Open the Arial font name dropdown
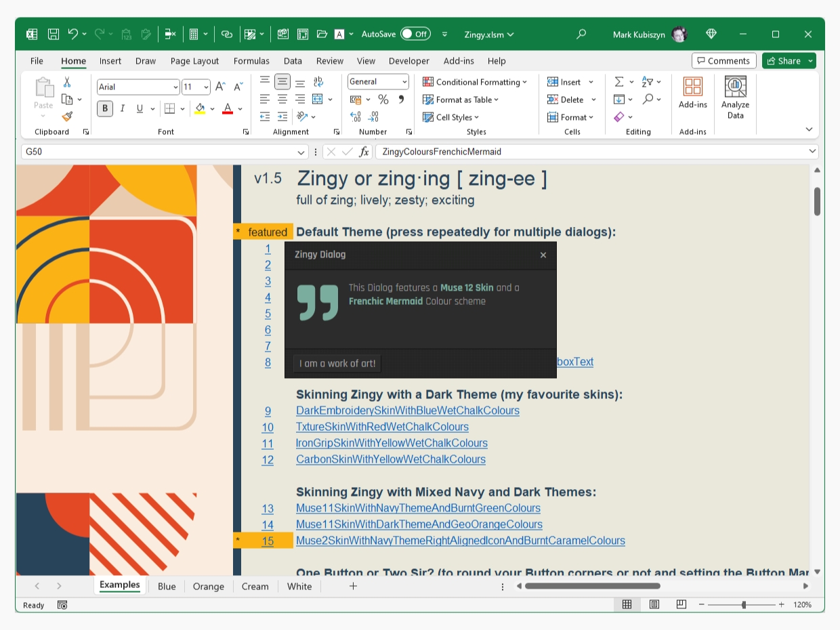840x630 pixels. (175, 87)
